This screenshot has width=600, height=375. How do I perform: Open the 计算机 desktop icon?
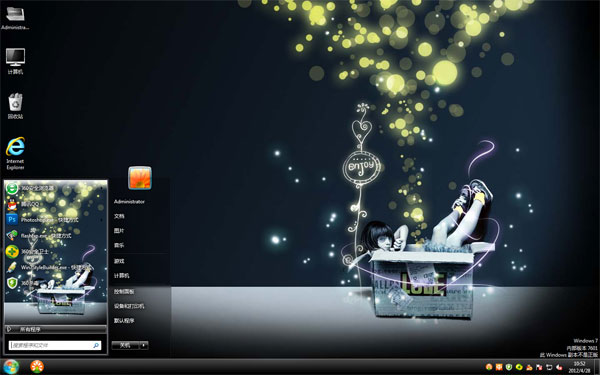click(15, 61)
